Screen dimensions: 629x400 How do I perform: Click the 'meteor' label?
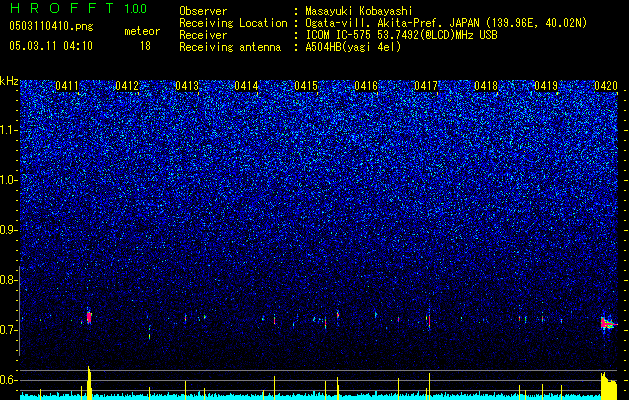pyautogui.click(x=142, y=31)
